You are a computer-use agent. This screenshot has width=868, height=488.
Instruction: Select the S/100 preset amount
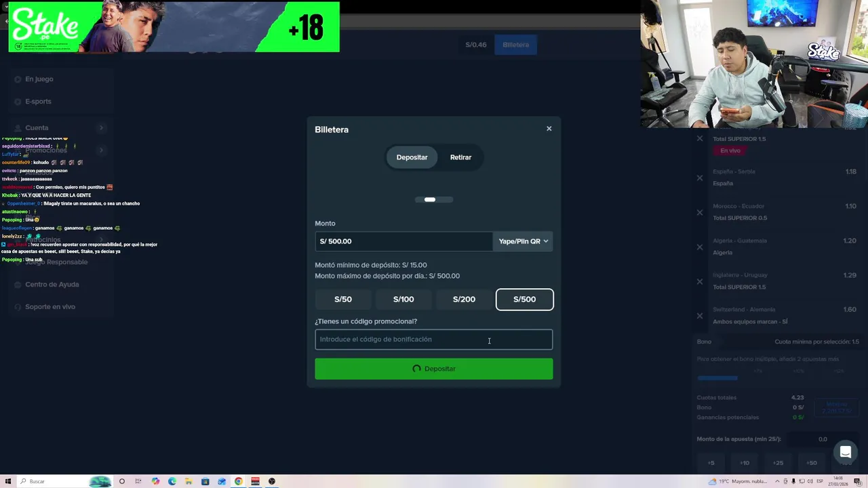(x=403, y=300)
